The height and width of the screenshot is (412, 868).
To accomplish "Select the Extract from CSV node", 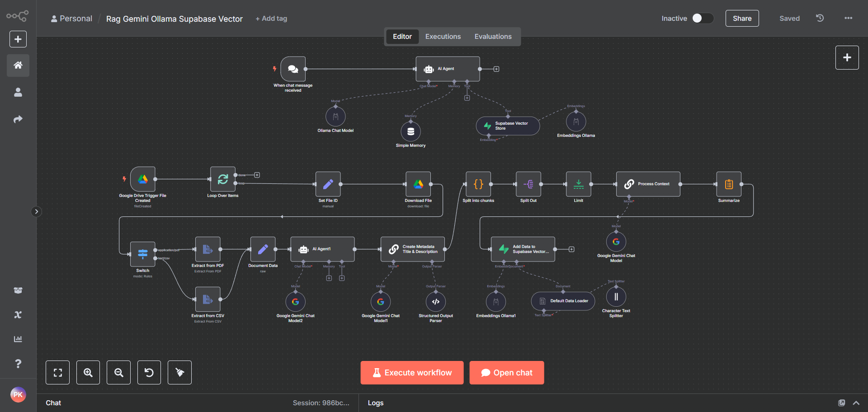I will point(208,300).
